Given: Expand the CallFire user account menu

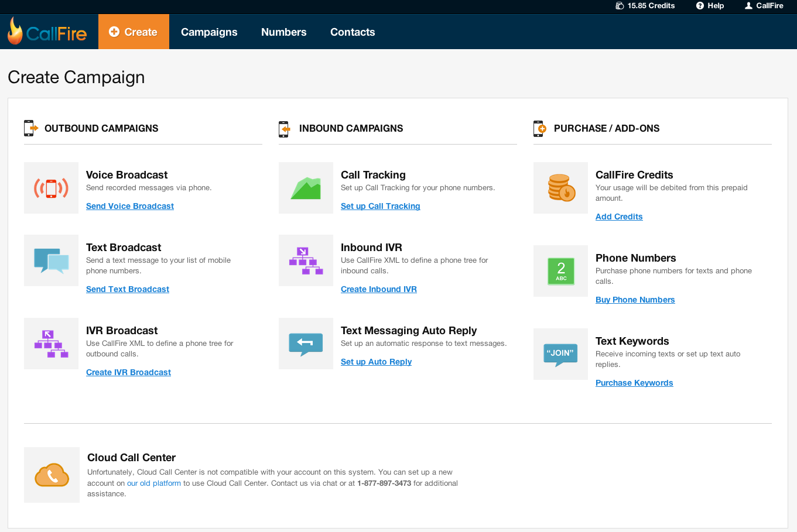Looking at the screenshot, I should pyautogui.click(x=764, y=6).
